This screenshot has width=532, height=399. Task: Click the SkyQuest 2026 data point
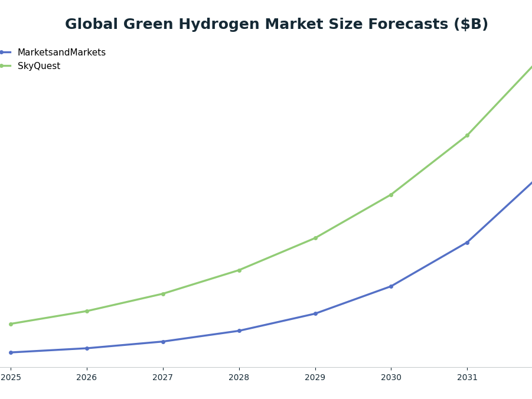[x=87, y=311]
